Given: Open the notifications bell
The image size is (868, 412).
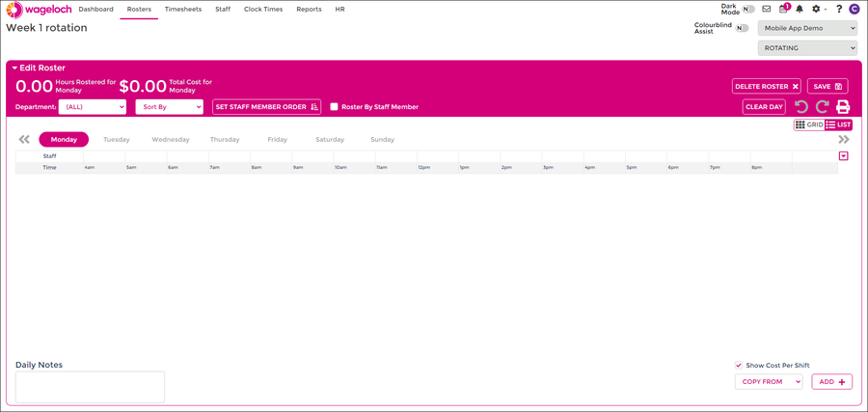Looking at the screenshot, I should coord(800,9).
